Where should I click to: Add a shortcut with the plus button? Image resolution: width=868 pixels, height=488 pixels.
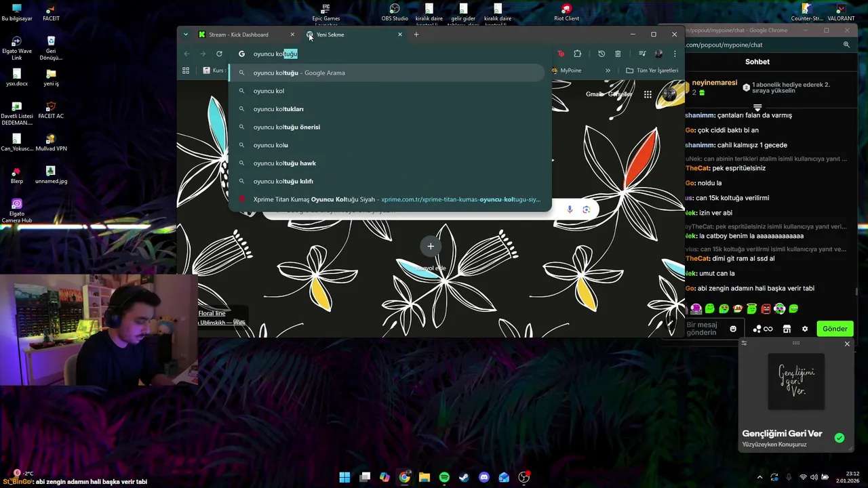(431, 246)
